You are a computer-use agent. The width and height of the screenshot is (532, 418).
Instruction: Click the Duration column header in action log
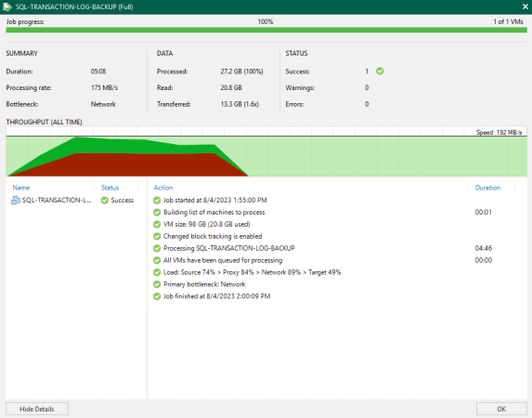[487, 188]
